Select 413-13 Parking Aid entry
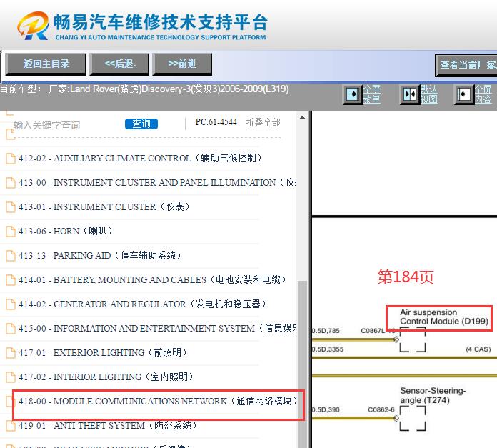 point(99,255)
